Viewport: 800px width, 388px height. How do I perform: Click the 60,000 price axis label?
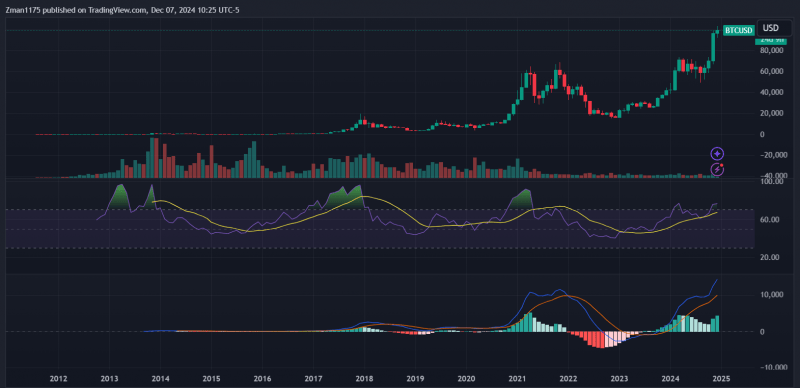[x=771, y=71]
